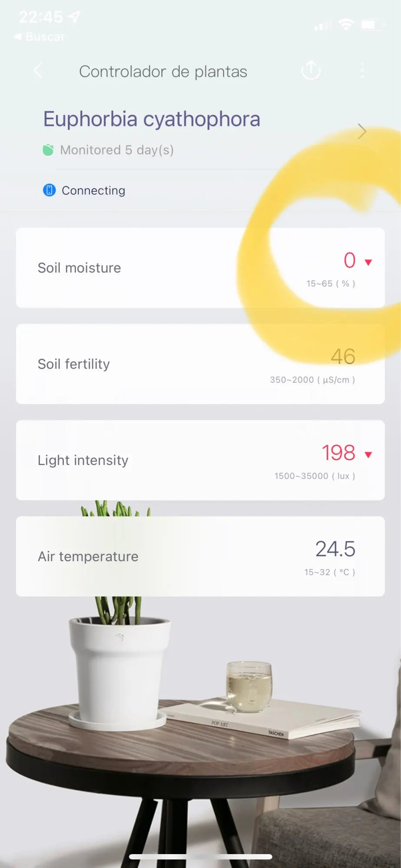Viewport: 401px width, 868px height.
Task: Tap the soil moisture value 0
Action: point(349,260)
